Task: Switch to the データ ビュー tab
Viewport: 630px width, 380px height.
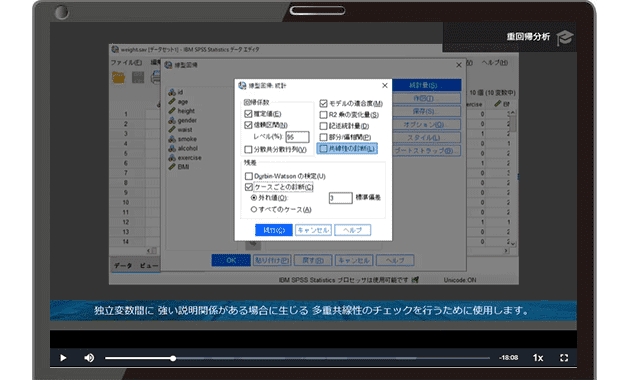Action: [x=135, y=266]
